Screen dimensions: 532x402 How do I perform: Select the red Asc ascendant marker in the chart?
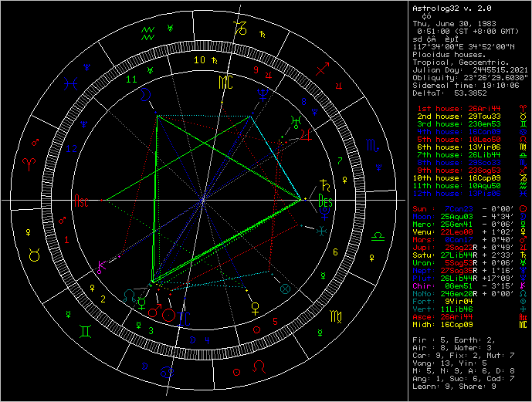coord(81,201)
